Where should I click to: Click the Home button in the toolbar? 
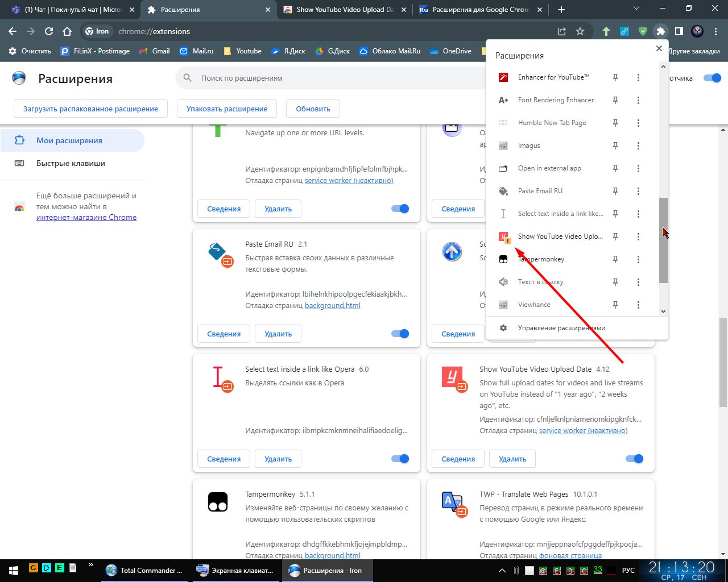pos(67,31)
